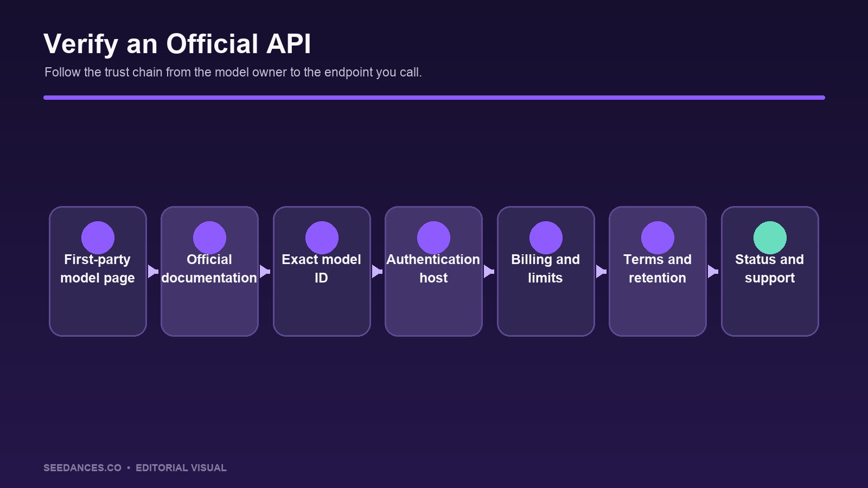Select the 'Official documentation' label
The height and width of the screenshot is (488, 868).
(x=209, y=269)
